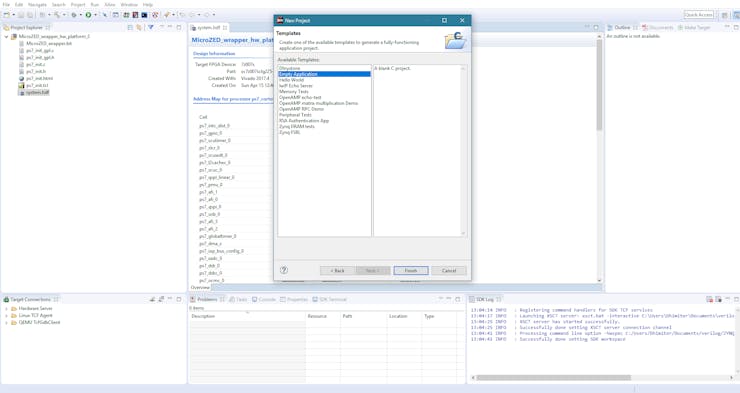Select ps7_init_gpl.c in Project Explorer
This screenshot has height=393, width=740.
pos(40,50)
